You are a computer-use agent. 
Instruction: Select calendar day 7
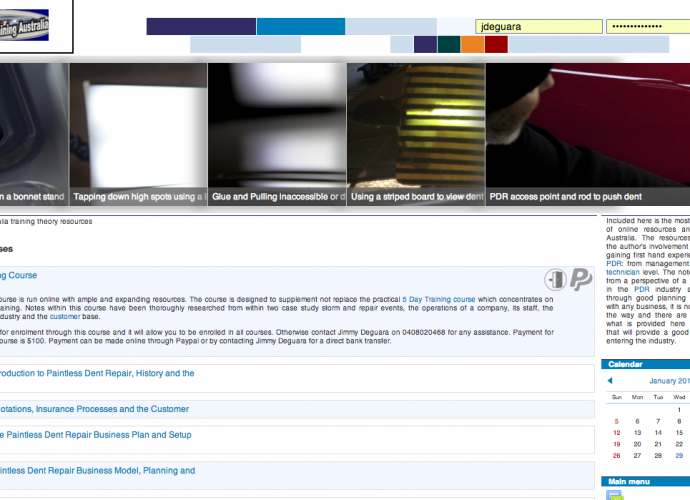click(x=658, y=421)
